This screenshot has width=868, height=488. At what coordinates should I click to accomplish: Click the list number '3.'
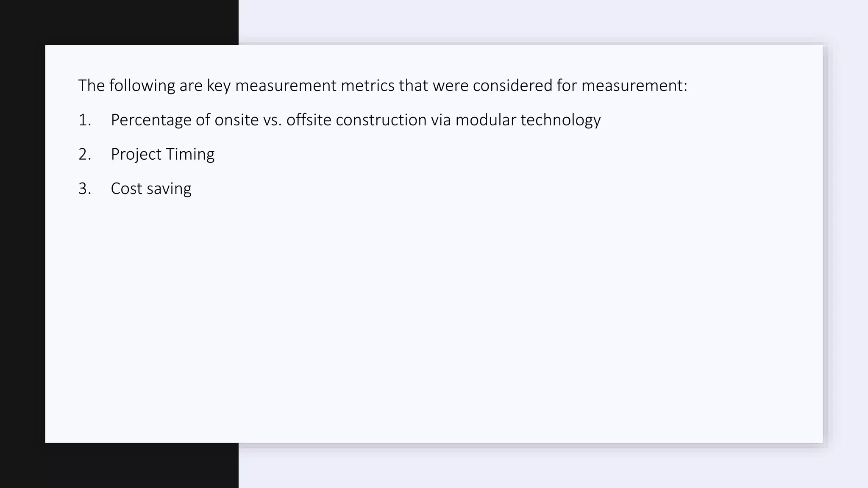[x=85, y=189]
